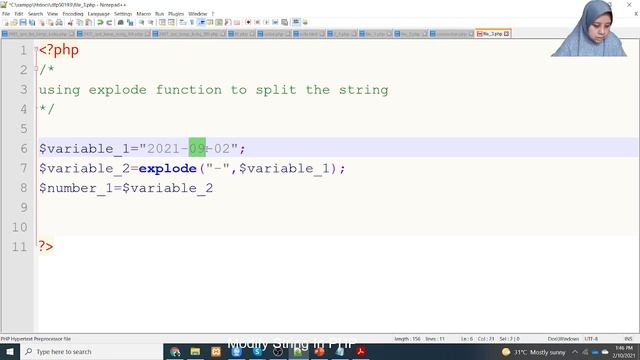Click the word explode on line 7
The height and width of the screenshot is (360, 640).
[167, 168]
